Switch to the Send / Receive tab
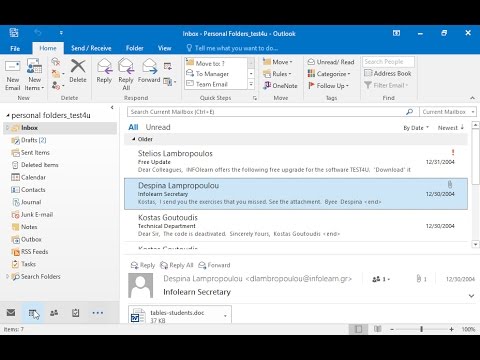This screenshot has width=480, height=360. click(91, 48)
